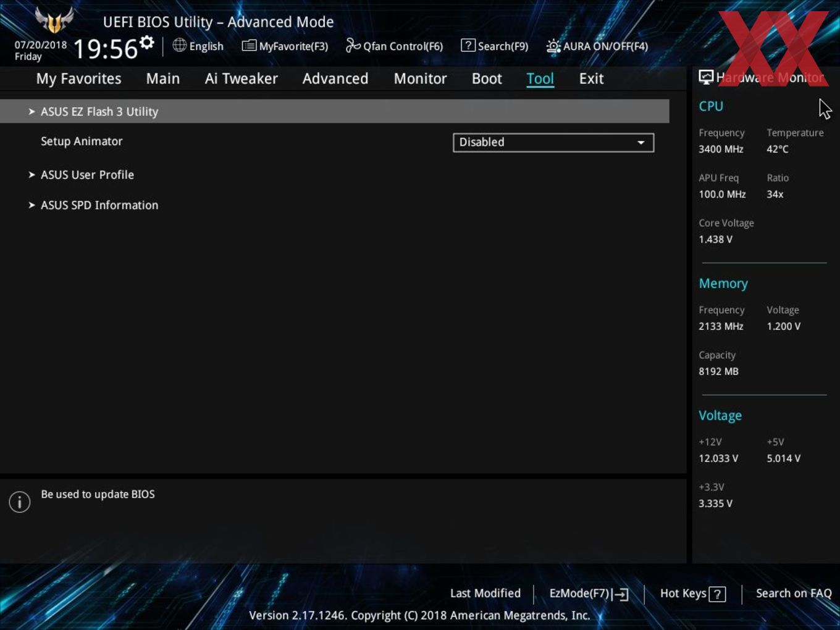
Task: Select the ASUS User Profile entry
Action: [x=87, y=175]
